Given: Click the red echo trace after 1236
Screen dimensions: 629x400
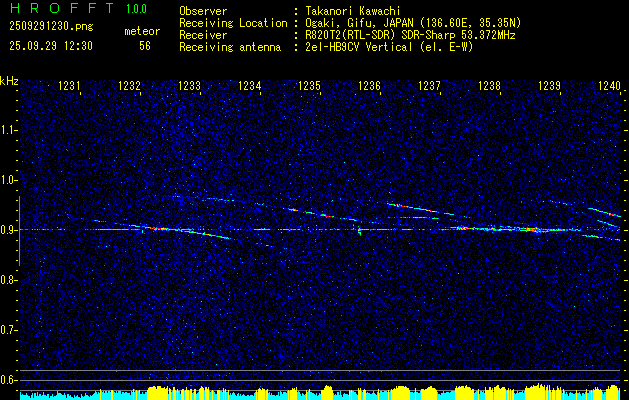Looking at the screenshot, I should tap(413, 207).
